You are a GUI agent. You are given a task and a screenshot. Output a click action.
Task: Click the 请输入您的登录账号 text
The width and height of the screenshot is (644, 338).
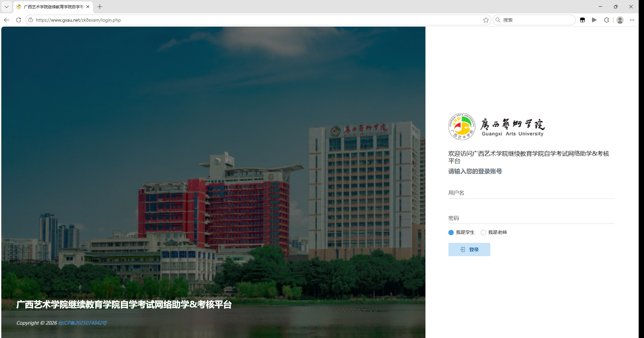tap(475, 171)
